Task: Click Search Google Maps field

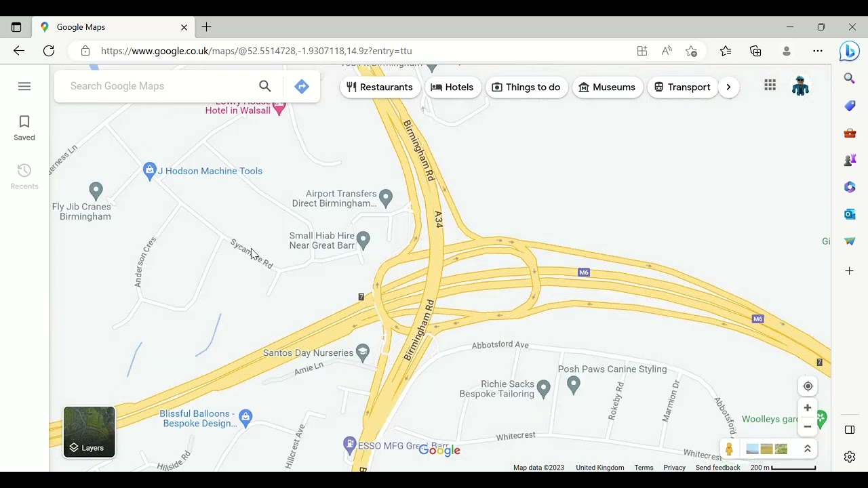Action: pyautogui.click(x=159, y=86)
